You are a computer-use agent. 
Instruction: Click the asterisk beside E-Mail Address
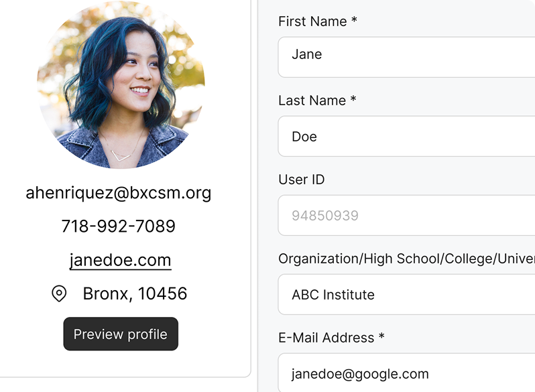coord(381,337)
